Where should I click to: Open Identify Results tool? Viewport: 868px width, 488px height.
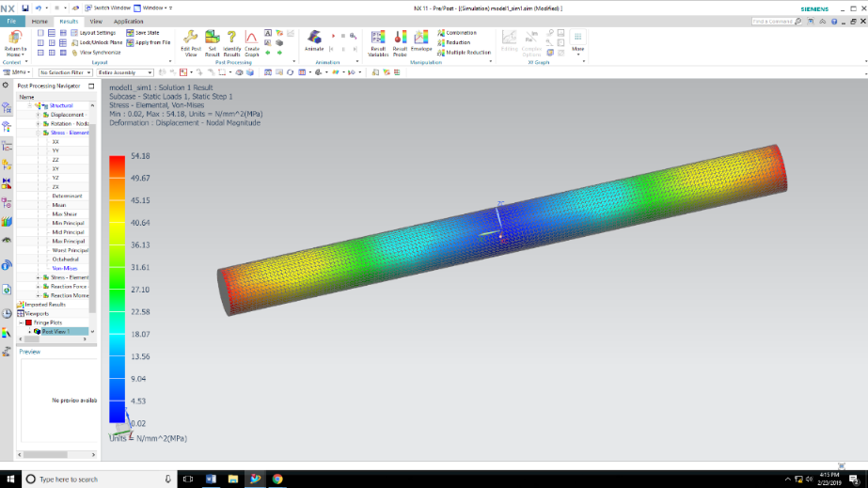coord(232,43)
